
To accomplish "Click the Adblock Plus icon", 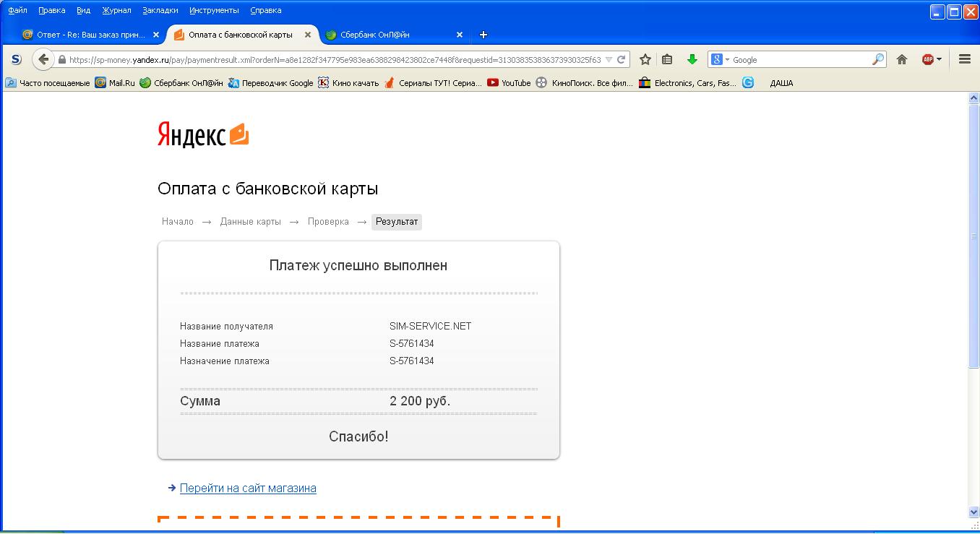I will [x=928, y=60].
